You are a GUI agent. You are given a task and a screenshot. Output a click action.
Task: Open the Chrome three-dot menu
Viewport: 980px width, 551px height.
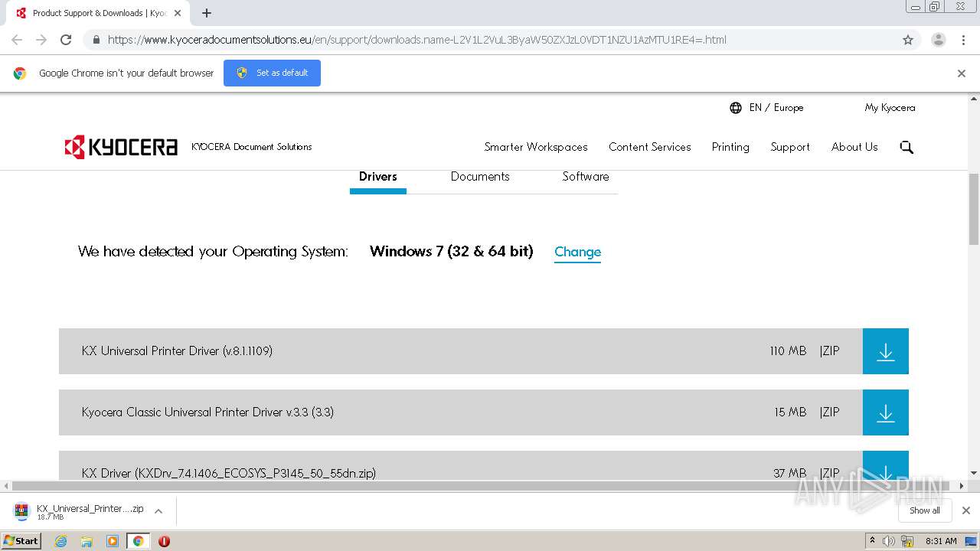(963, 40)
